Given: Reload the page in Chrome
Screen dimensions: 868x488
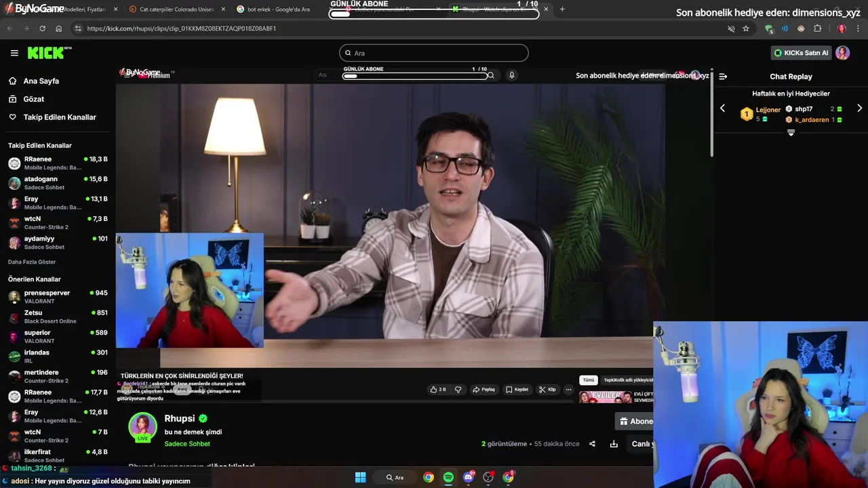Looking at the screenshot, I should click(x=42, y=28).
